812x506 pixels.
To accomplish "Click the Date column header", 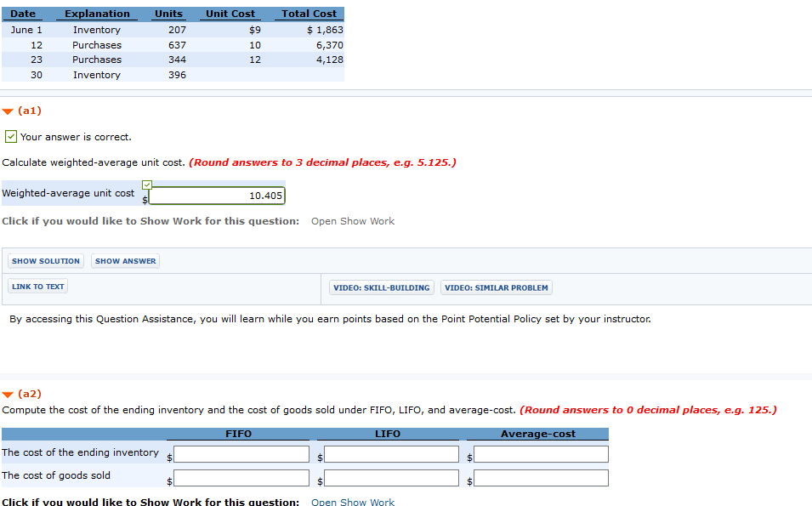I will pos(23,14).
